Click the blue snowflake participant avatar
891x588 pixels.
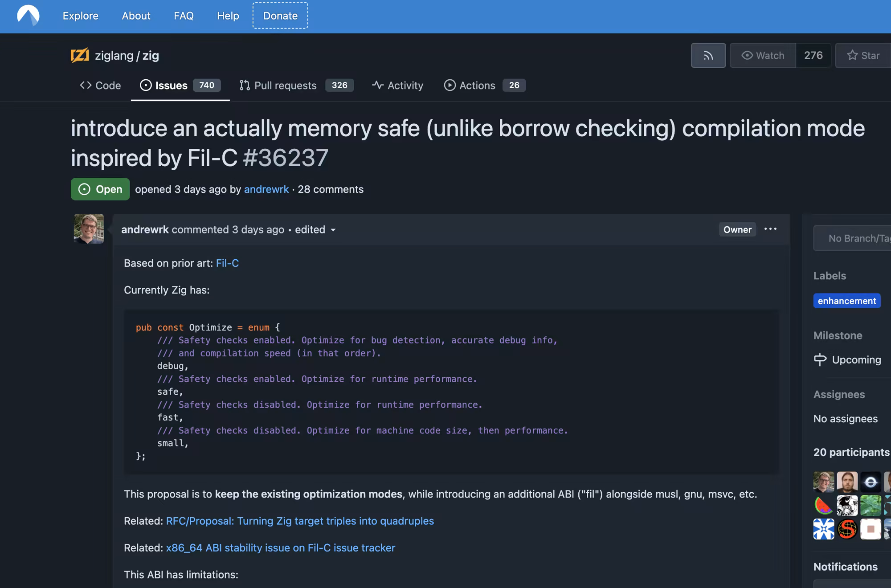click(x=824, y=529)
